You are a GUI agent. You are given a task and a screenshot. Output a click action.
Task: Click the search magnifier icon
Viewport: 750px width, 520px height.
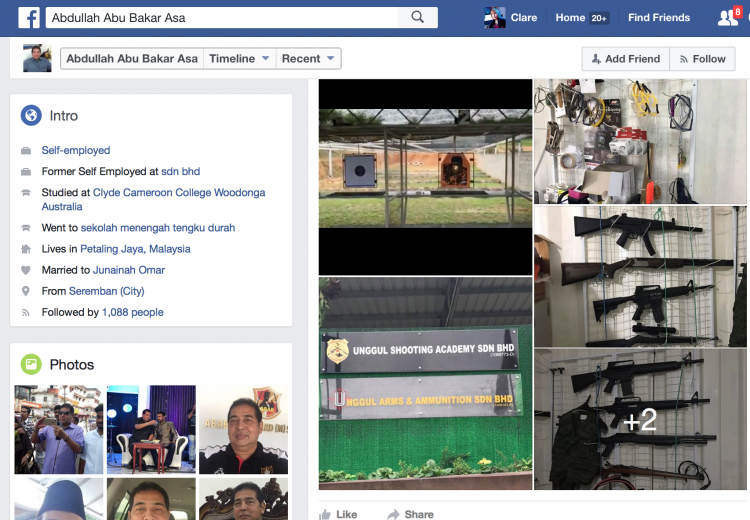tap(417, 17)
